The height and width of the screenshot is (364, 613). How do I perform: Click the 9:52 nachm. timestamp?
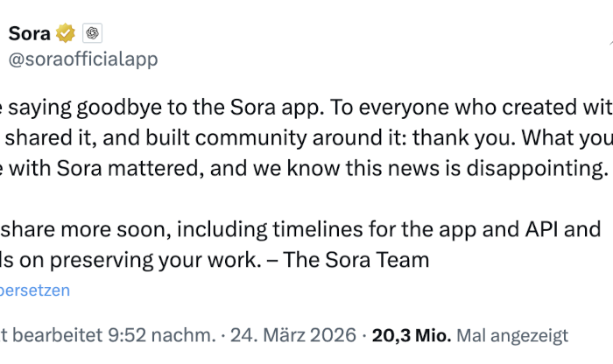pos(159,335)
